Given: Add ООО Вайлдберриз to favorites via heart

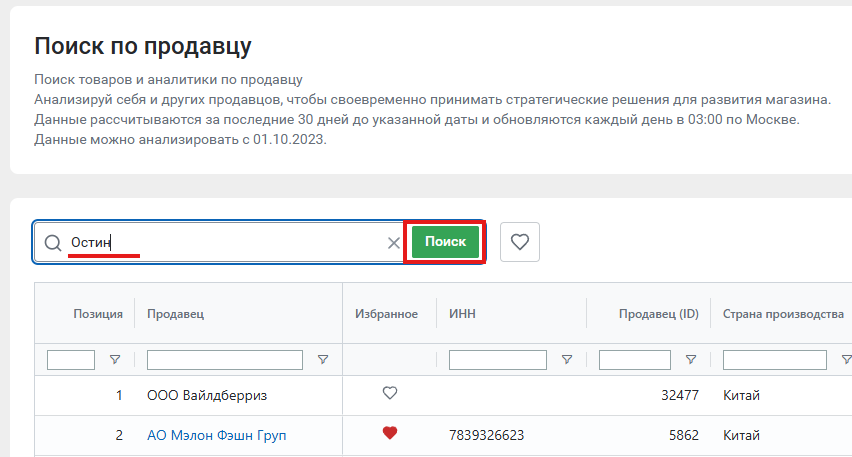Looking at the screenshot, I should point(390,394).
